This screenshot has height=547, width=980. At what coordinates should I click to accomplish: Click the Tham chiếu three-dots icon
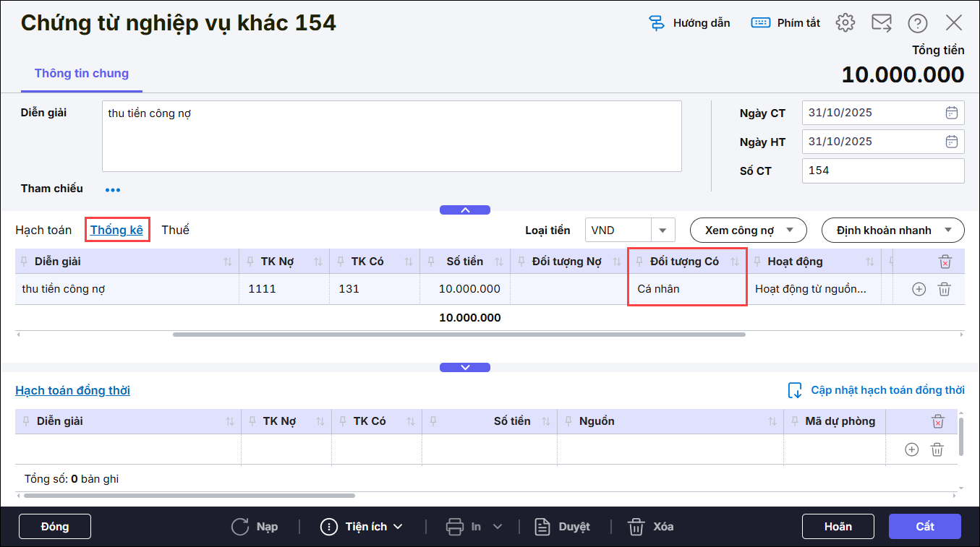click(113, 190)
